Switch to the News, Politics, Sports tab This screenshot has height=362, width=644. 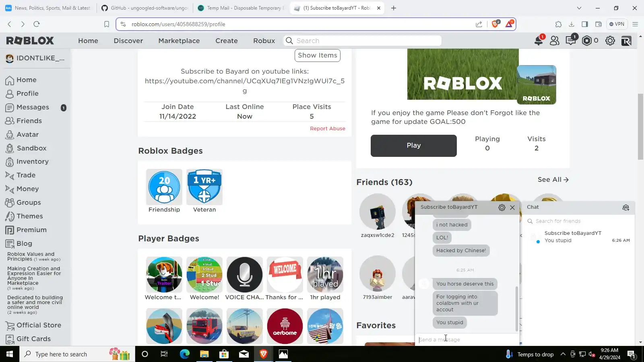pos(48,8)
